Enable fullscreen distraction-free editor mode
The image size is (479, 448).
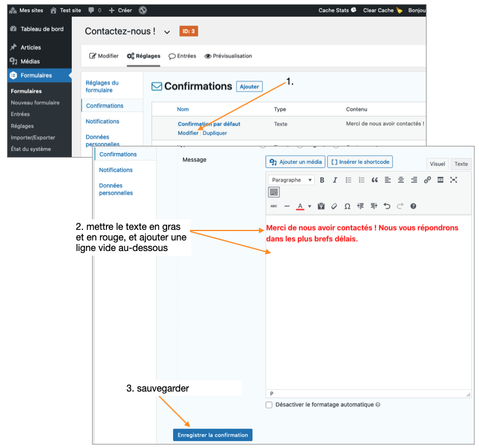[454, 180]
